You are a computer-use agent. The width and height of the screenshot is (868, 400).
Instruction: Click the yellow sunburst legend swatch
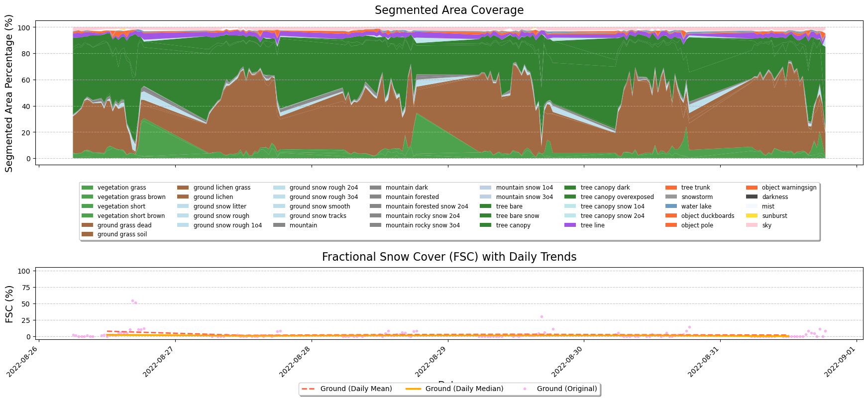pyautogui.click(x=752, y=216)
